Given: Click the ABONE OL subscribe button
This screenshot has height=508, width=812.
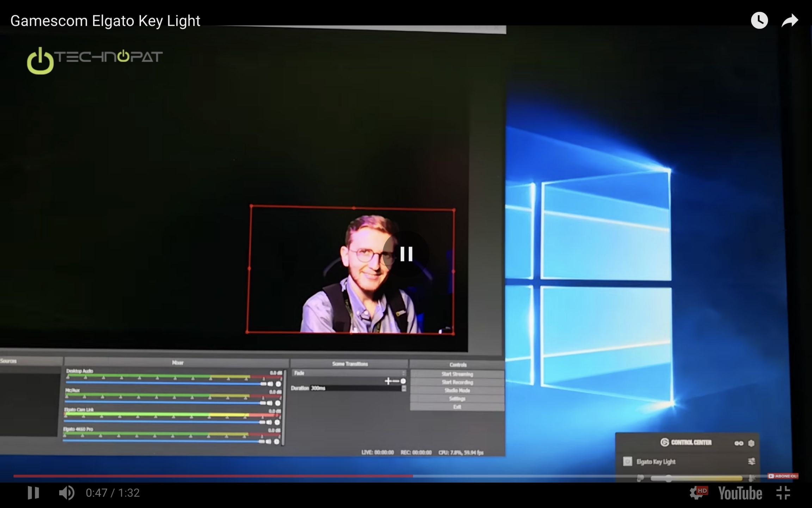Looking at the screenshot, I should (x=783, y=476).
